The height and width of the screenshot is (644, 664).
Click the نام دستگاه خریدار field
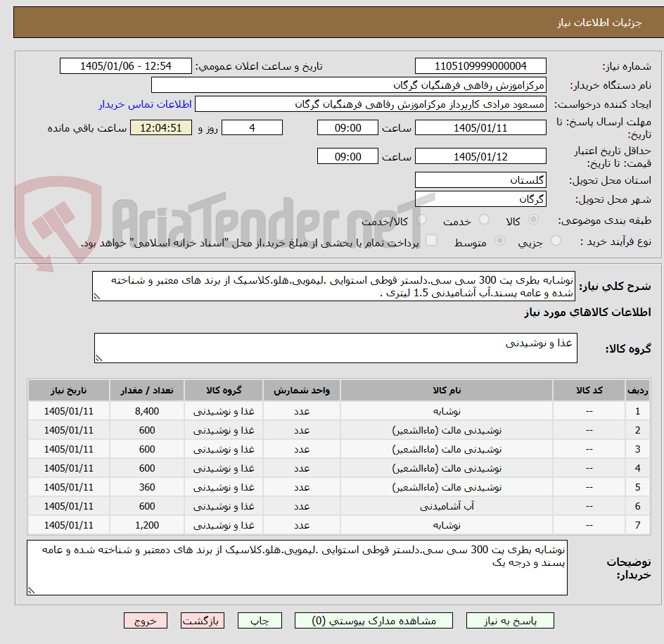(348, 85)
